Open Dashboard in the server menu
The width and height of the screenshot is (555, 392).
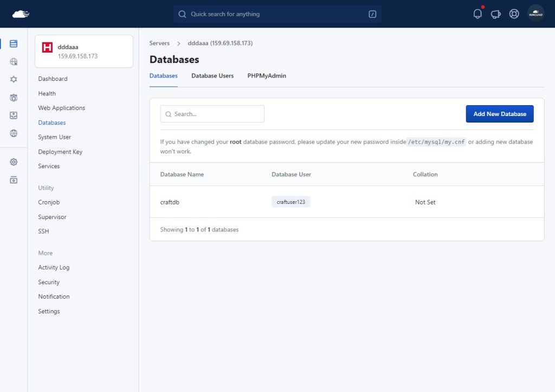pos(53,79)
